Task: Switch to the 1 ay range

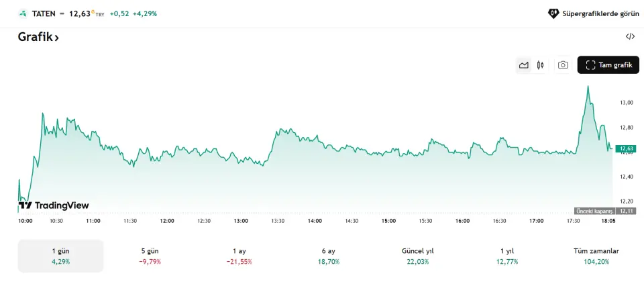Action: (239, 256)
